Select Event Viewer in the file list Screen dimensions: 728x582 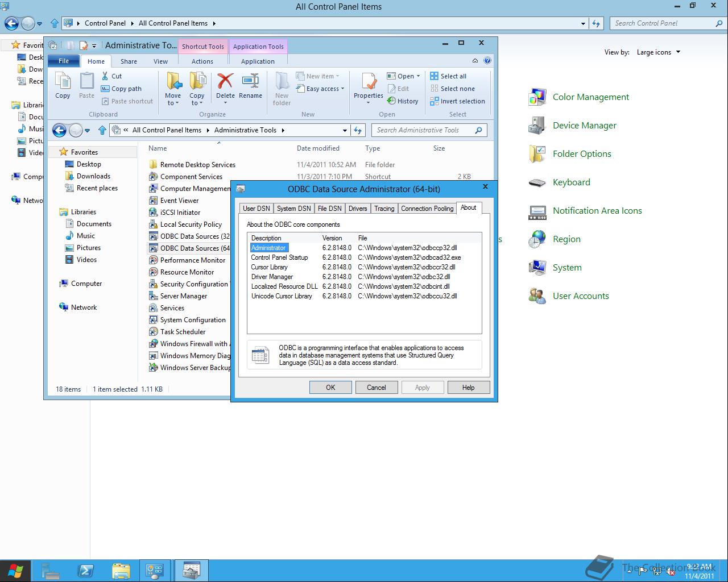click(x=179, y=201)
